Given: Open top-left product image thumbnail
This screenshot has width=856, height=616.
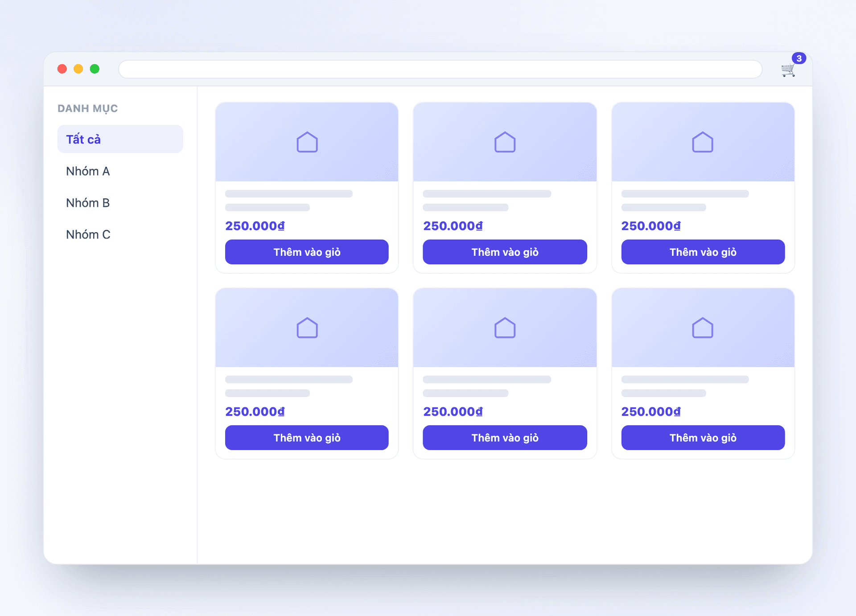Looking at the screenshot, I should click(x=307, y=142).
